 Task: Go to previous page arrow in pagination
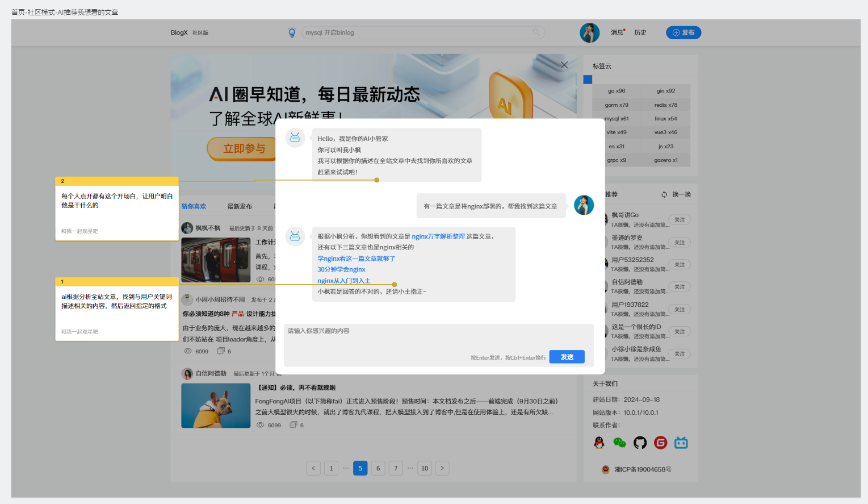pyautogui.click(x=313, y=468)
